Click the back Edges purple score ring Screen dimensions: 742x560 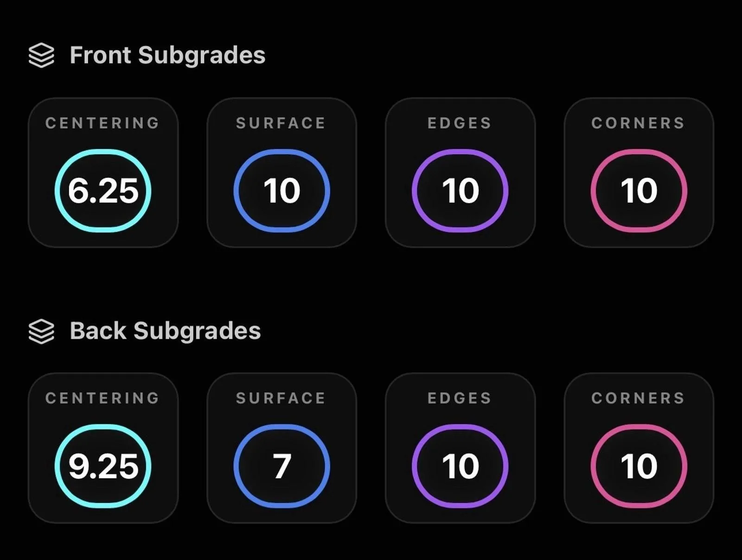pyautogui.click(x=460, y=466)
